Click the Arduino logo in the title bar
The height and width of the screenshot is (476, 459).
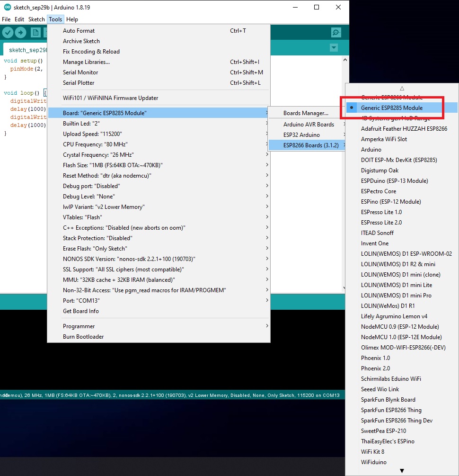pos(7,7)
